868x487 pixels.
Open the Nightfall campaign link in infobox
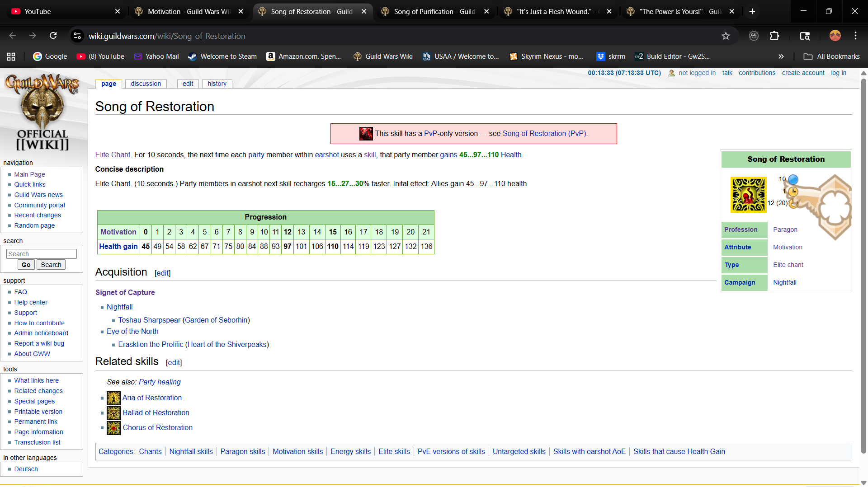coord(785,282)
